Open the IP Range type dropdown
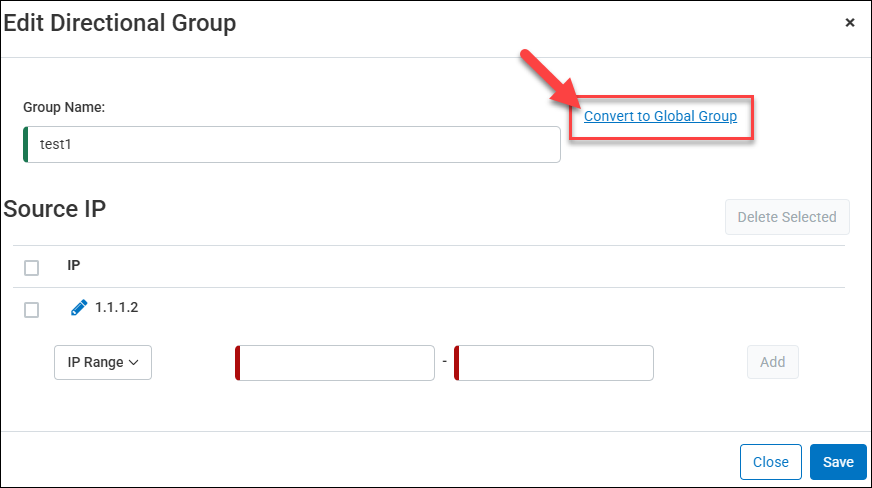This screenshot has height=488, width=872. (102, 362)
